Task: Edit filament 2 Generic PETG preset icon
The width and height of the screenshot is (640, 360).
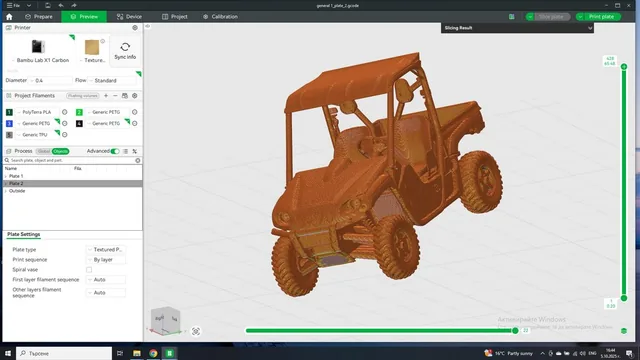Action: pos(135,112)
